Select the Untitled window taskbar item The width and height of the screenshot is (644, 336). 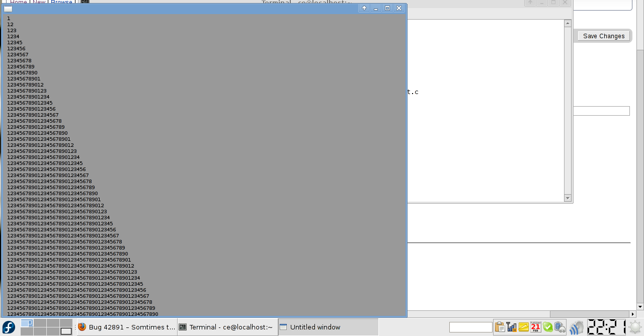(327, 327)
